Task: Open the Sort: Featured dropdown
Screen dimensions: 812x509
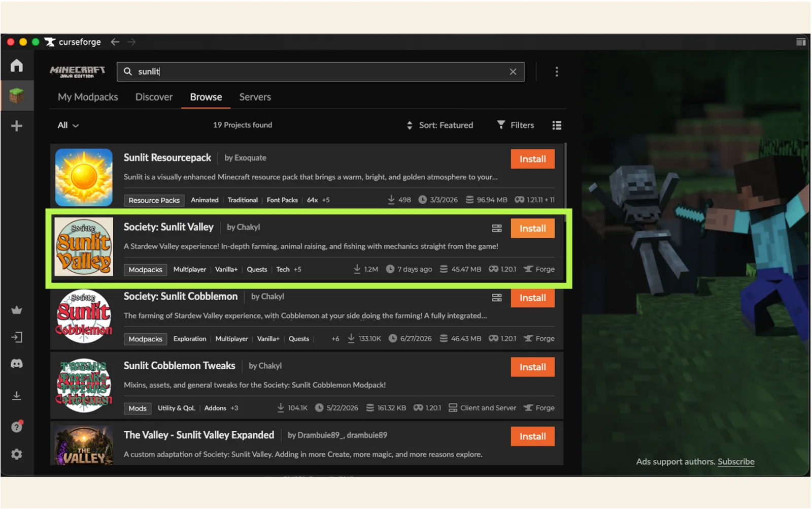Action: click(x=440, y=125)
